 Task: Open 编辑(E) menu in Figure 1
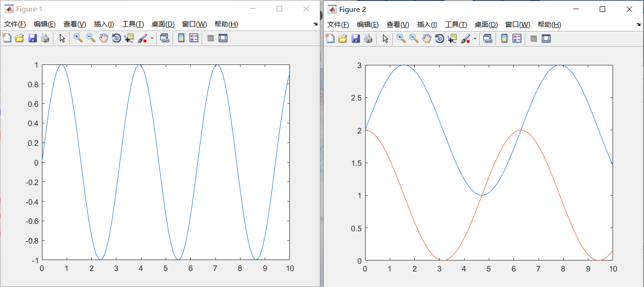pos(45,24)
